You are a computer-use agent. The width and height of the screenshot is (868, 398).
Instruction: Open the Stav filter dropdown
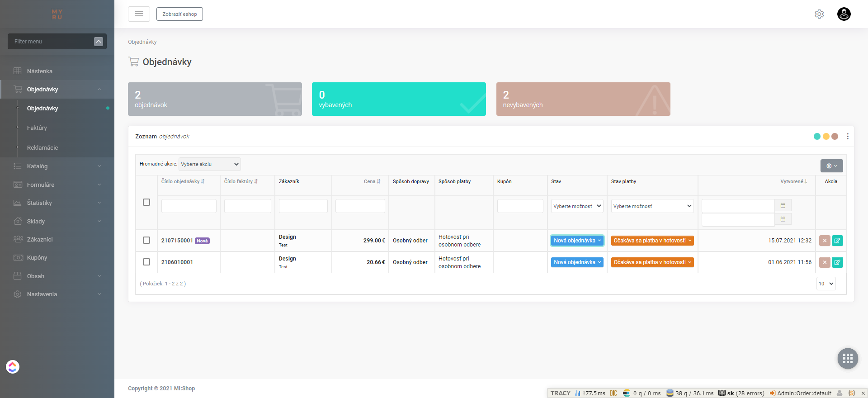[577, 206]
